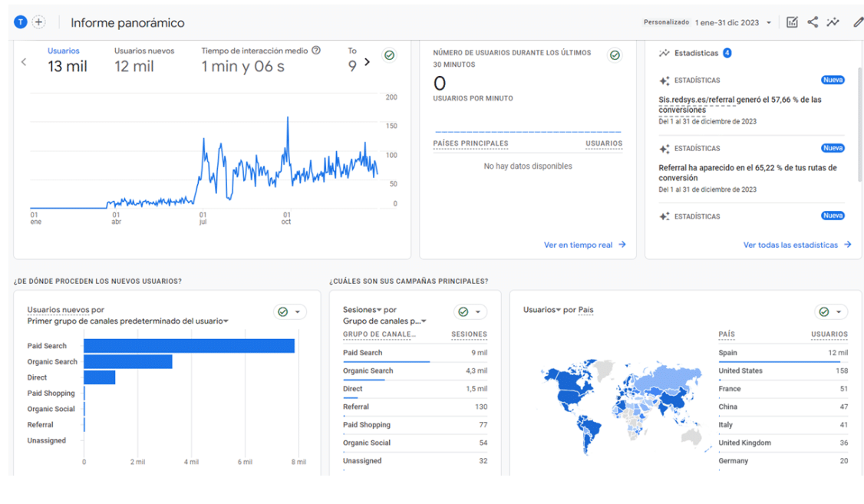This screenshot has height=504, width=864.
Task: Click help icon beside Tiempo de interacción medio
Action: 316,51
